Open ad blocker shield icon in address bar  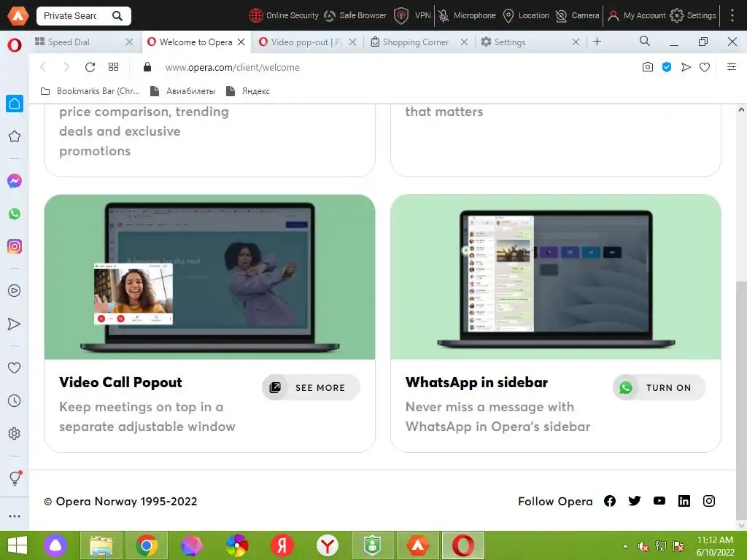tap(667, 67)
